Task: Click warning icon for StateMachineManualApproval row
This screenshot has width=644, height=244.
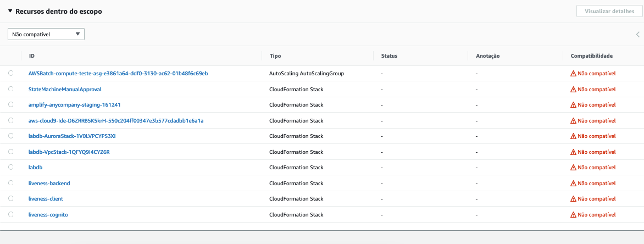Action: (573, 89)
